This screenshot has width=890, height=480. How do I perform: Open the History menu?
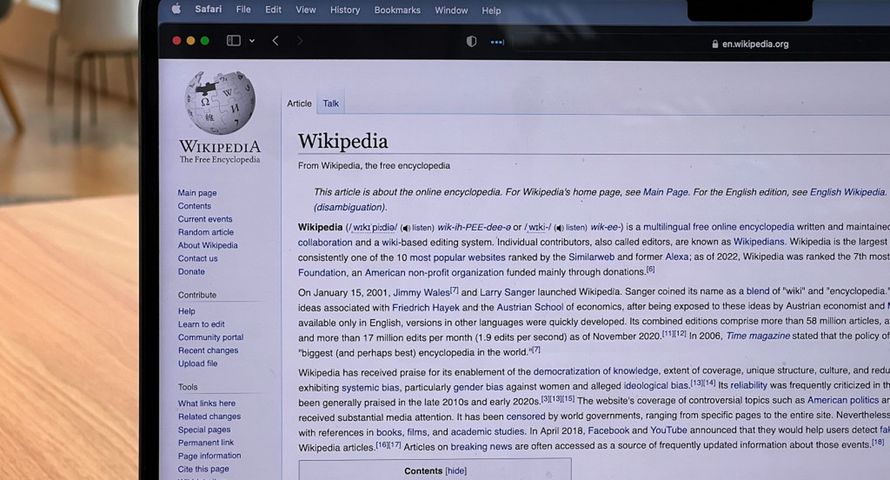point(345,10)
